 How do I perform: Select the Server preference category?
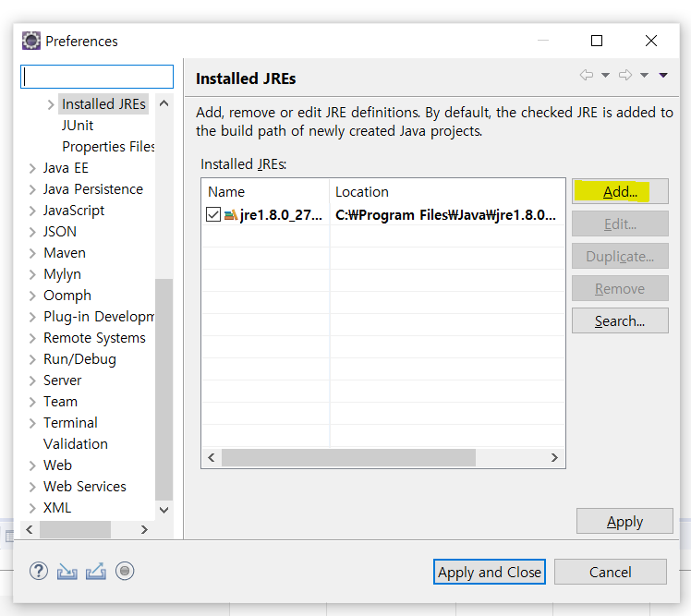point(62,380)
